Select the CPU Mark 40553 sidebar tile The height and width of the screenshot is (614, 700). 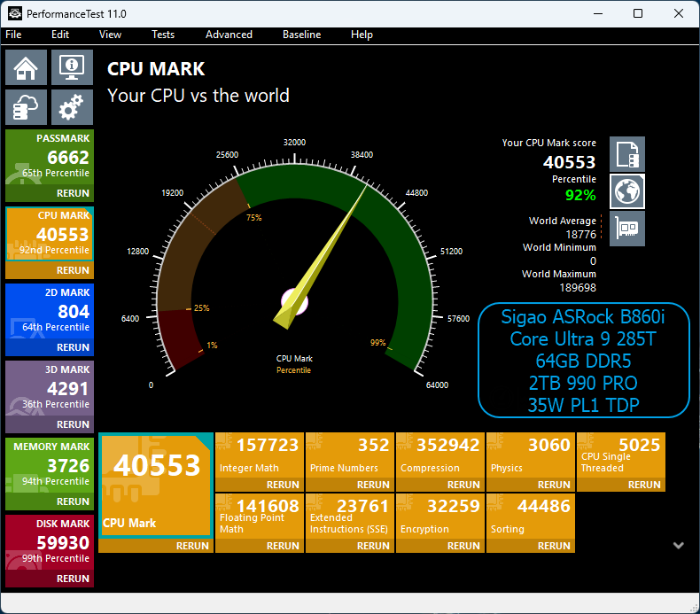[50, 234]
